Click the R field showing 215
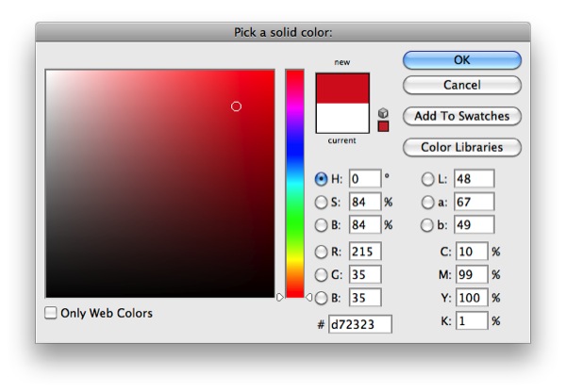 (x=365, y=252)
